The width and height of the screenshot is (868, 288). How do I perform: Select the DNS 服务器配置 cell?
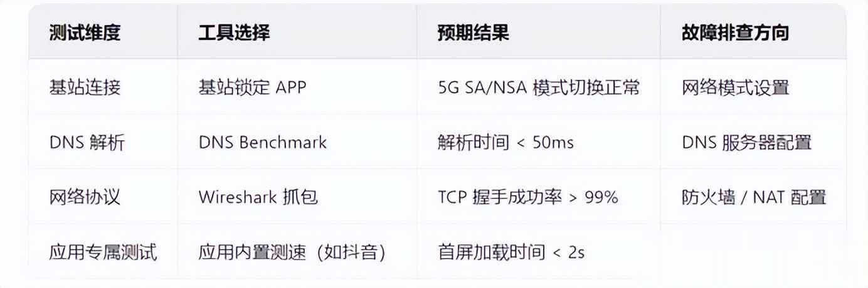tap(747, 143)
